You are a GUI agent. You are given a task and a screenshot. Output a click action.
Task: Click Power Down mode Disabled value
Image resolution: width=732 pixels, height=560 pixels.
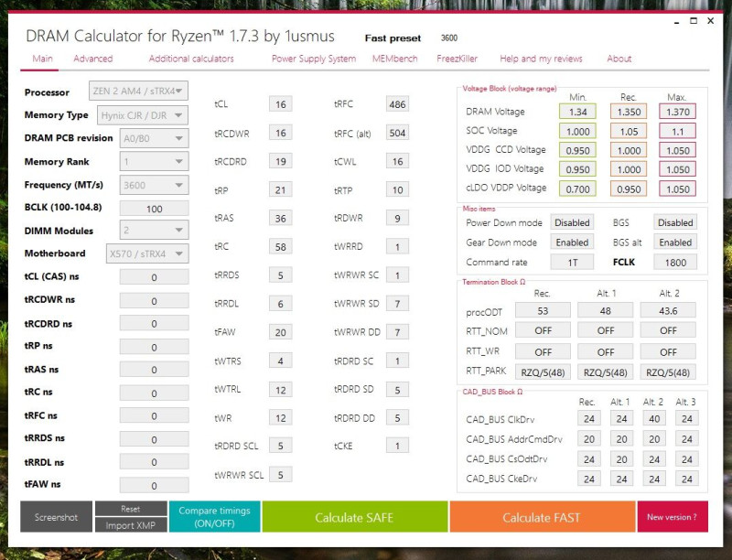coord(572,222)
